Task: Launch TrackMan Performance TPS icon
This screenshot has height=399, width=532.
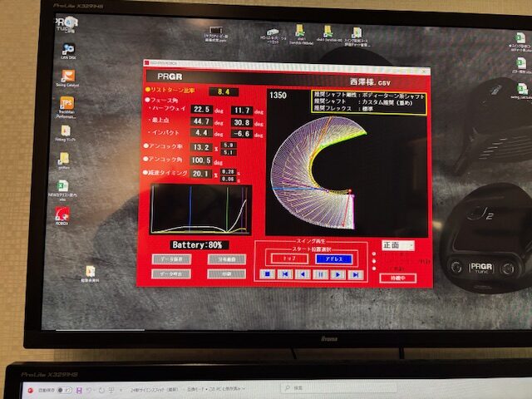Action: tap(66, 107)
